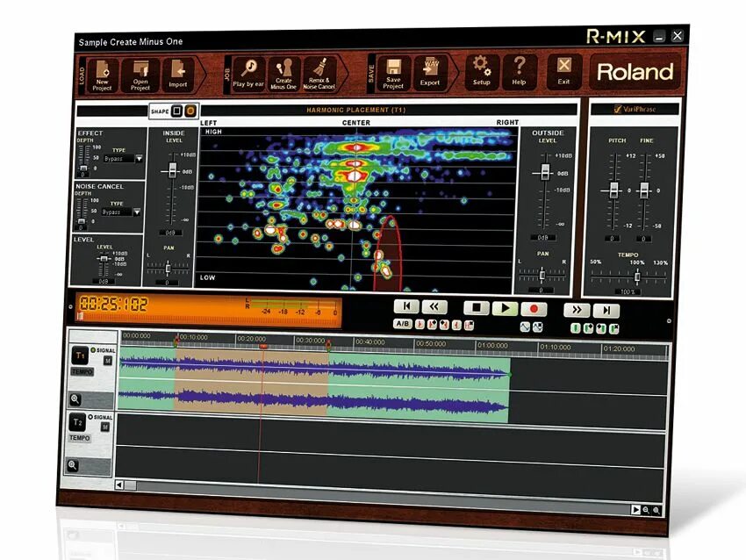Select the Remix & Noise Cancel job
746x560 pixels.
pyautogui.click(x=319, y=75)
